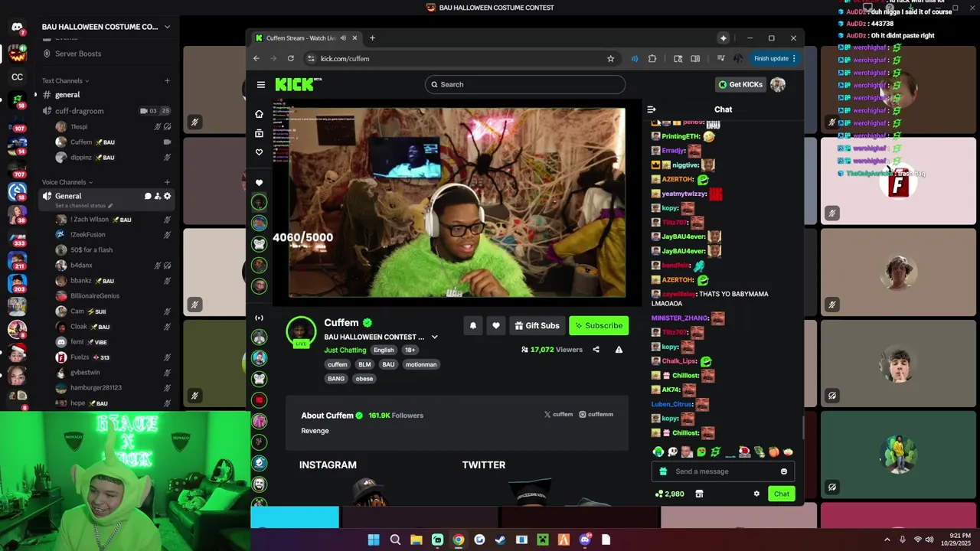Click the follow heart button for Cuffem
This screenshot has width=980, height=551.
click(496, 325)
